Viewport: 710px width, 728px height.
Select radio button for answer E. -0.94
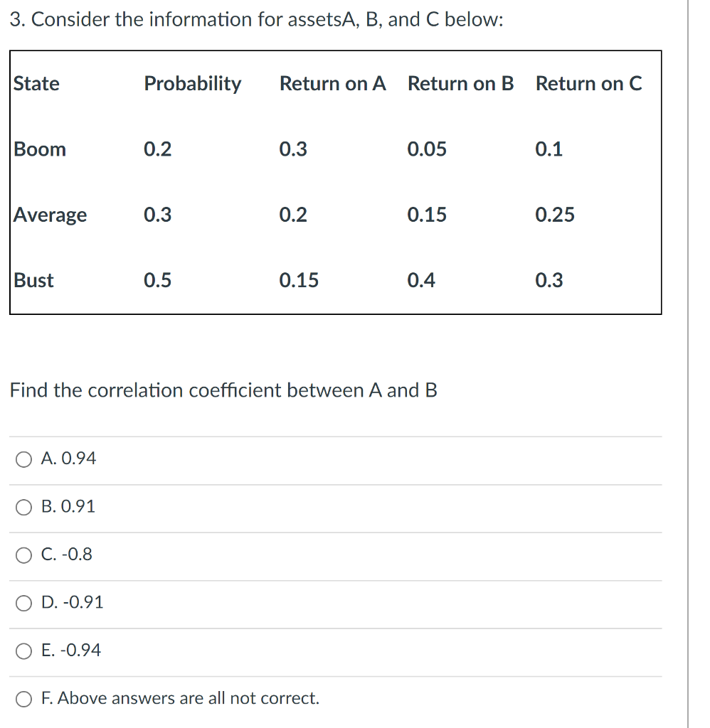(23, 651)
